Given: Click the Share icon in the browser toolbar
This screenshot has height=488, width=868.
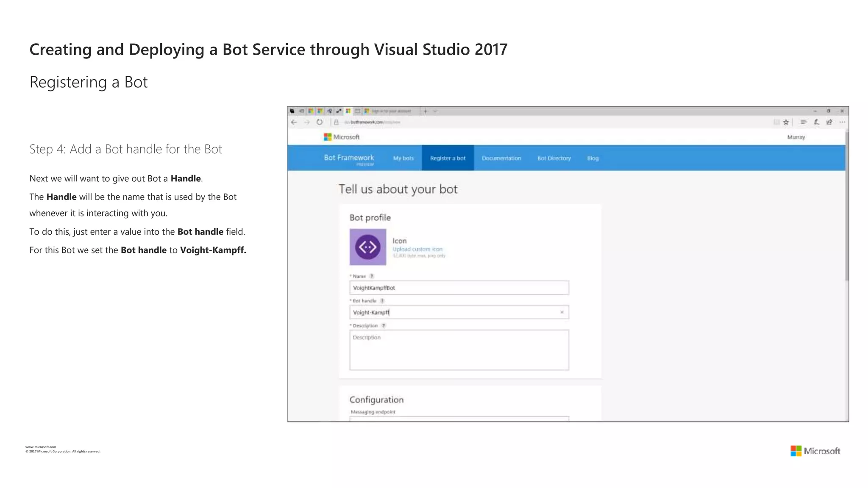Looking at the screenshot, I should point(829,122).
